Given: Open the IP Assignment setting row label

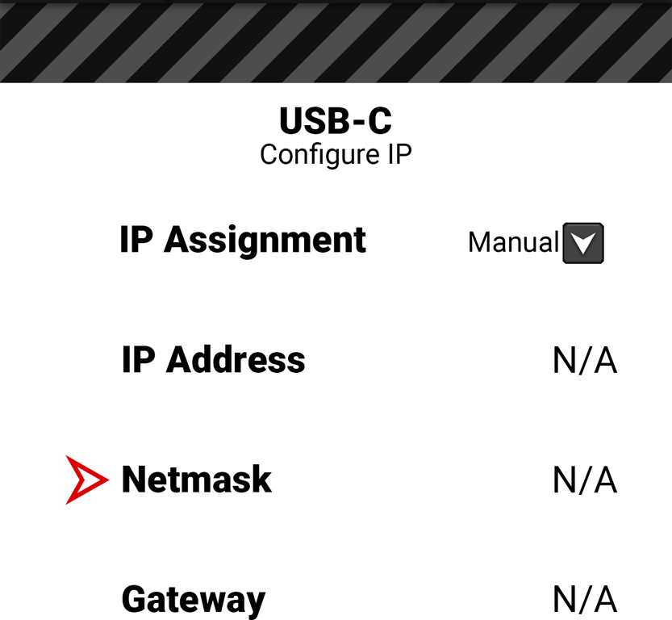Looking at the screenshot, I should (242, 240).
